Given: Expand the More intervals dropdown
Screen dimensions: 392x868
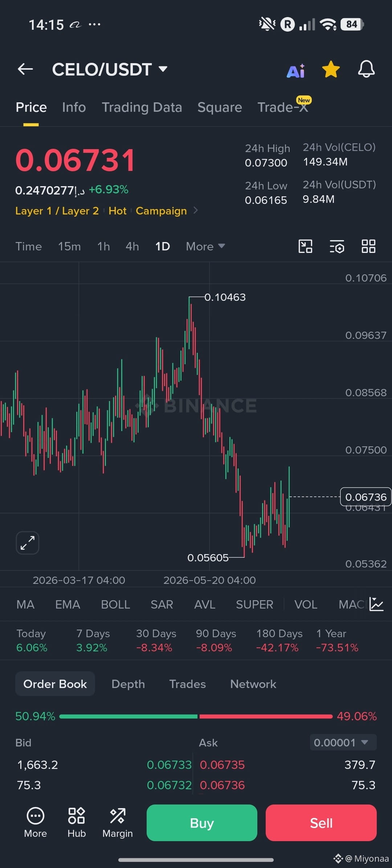Looking at the screenshot, I should [x=205, y=246].
